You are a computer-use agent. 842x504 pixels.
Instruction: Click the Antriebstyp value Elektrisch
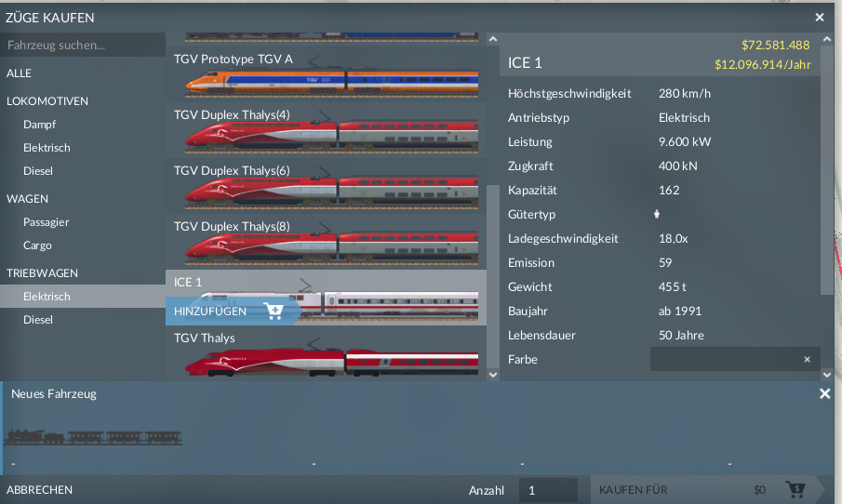coord(684,117)
